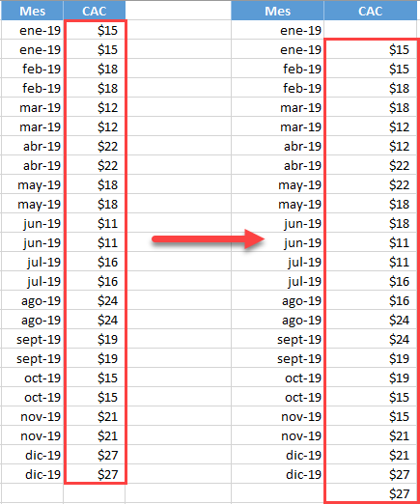Image resolution: width=420 pixels, height=504 pixels.
Task: Select the right table's CAC header cell
Action: point(370,11)
